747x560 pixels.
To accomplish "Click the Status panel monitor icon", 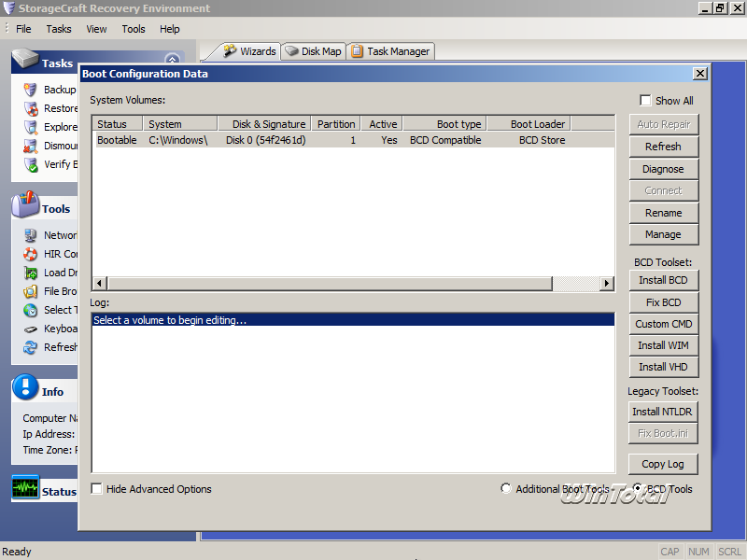I will click(x=26, y=486).
